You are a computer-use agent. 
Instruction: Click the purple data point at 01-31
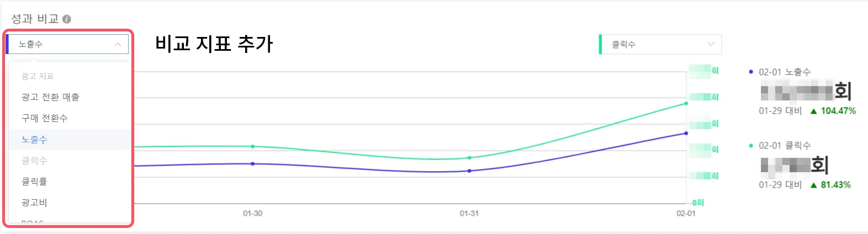coord(469,171)
